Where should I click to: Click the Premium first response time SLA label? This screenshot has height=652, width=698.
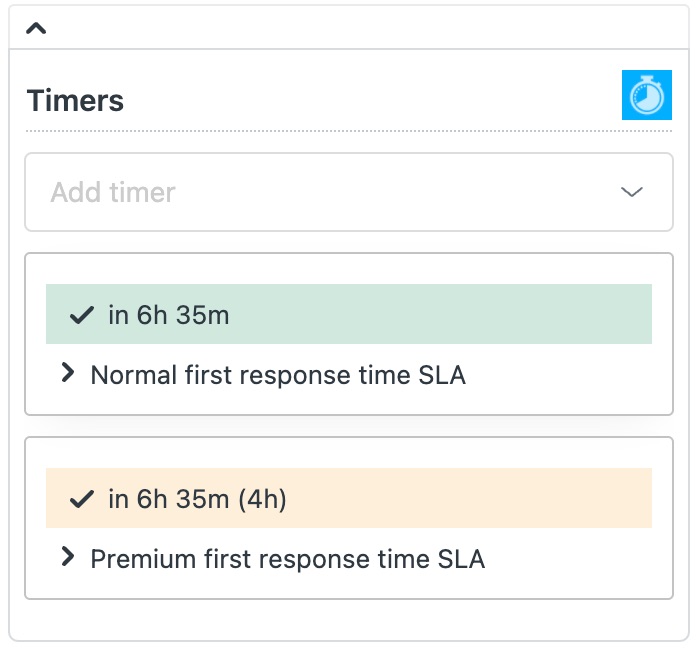point(288,559)
